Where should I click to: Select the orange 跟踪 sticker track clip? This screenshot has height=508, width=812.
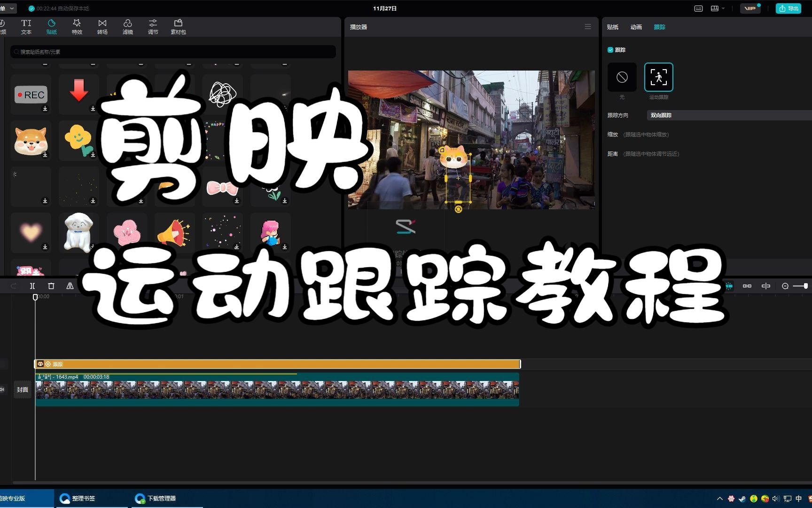(x=278, y=364)
